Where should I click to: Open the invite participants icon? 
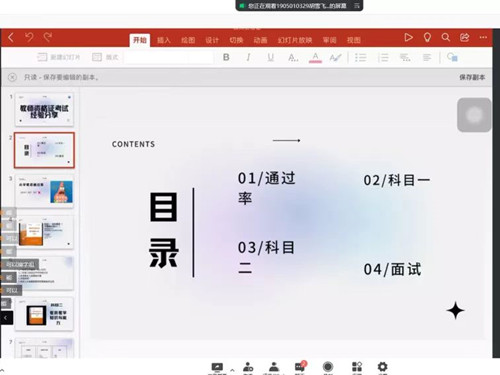pos(248,367)
